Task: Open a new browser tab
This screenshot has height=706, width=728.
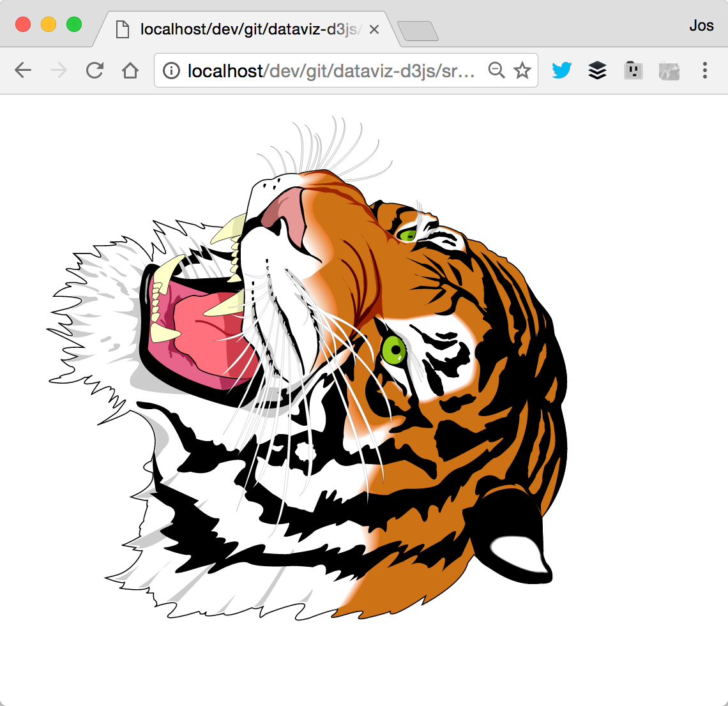Action: point(418,31)
